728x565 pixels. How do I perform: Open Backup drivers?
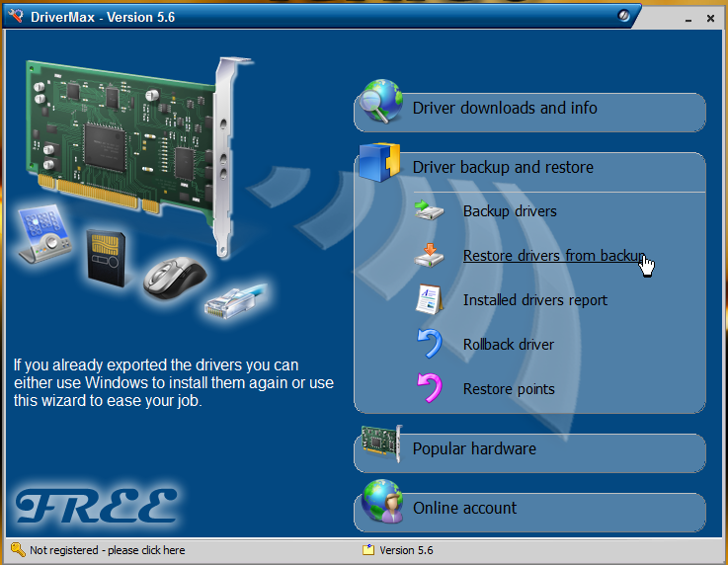pos(510,211)
